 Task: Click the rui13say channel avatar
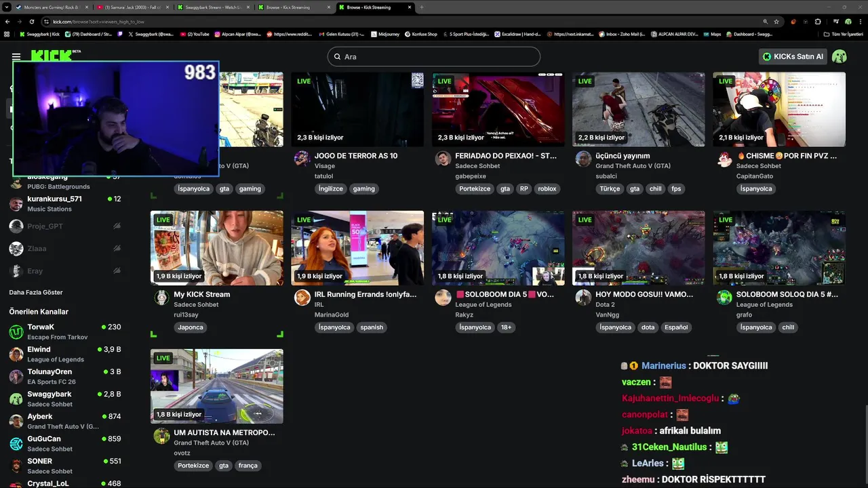point(161,298)
